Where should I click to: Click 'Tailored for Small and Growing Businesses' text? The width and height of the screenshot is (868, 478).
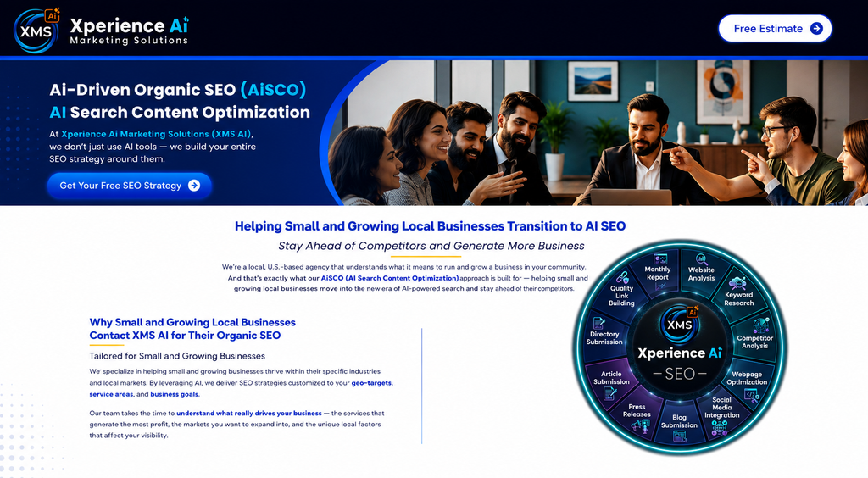point(177,356)
